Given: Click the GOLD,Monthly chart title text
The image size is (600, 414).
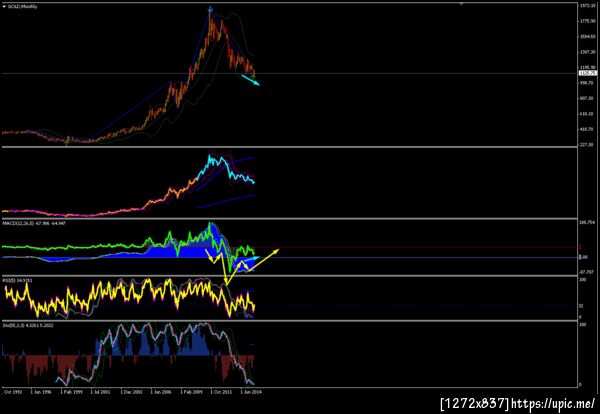Looking at the screenshot, I should 23,6.
